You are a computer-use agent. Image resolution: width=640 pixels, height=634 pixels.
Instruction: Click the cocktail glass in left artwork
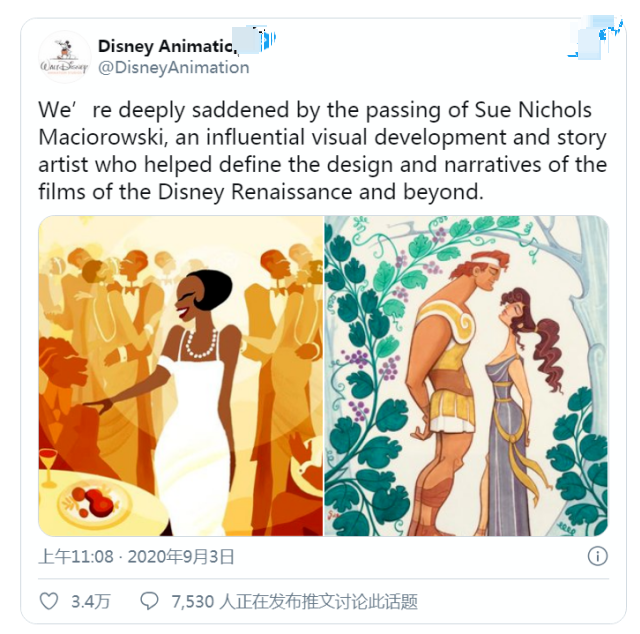48,467
